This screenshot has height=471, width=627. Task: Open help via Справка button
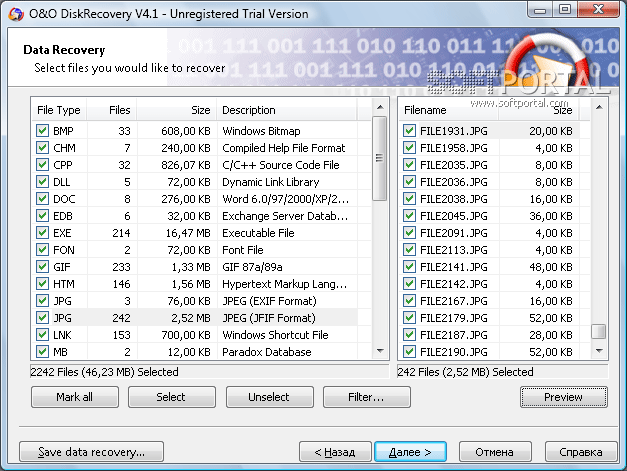pos(581,452)
